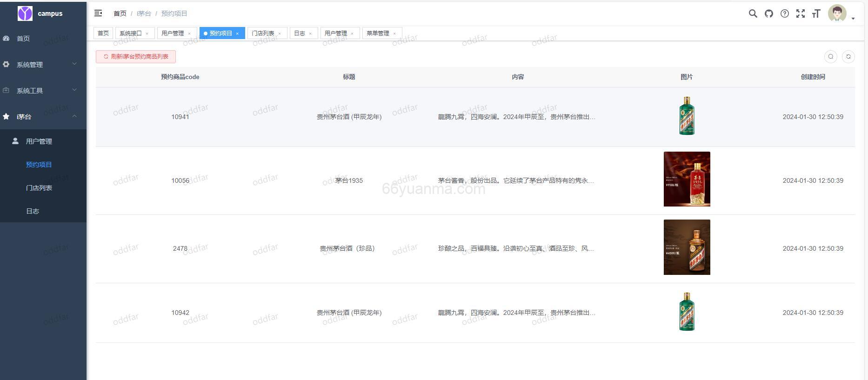This screenshot has height=380, width=868.
Task: Click the table search toggle round icon
Action: point(831,57)
